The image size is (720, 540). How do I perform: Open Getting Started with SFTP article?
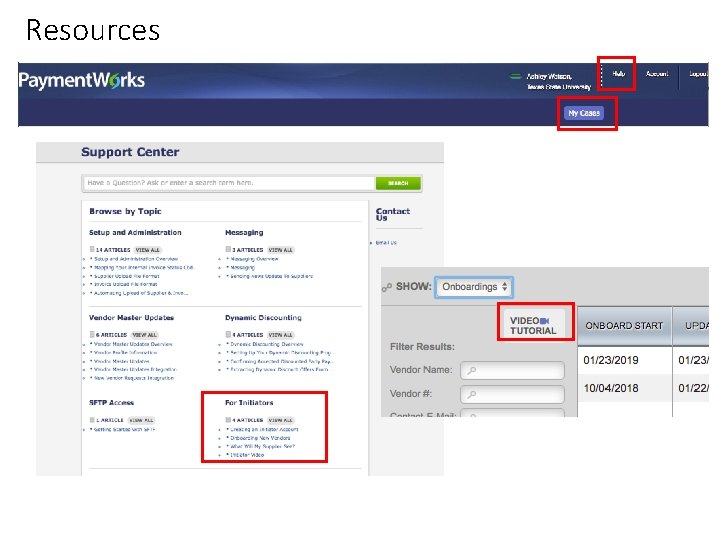tap(124, 429)
